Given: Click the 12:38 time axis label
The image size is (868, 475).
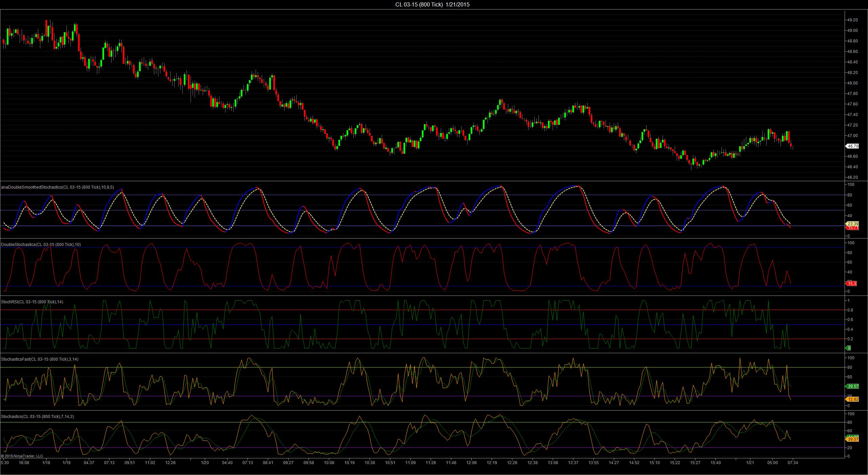Looking at the screenshot, I should 532,462.
